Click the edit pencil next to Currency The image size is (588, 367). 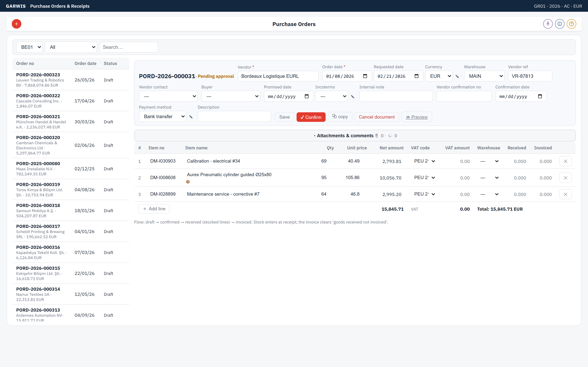[457, 77]
